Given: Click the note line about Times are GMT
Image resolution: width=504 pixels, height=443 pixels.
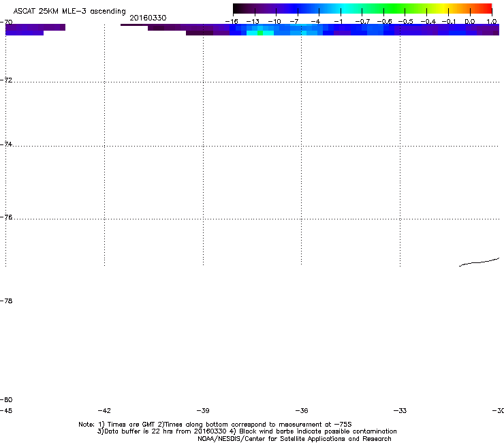Looking at the screenshot, I should [x=215, y=425].
